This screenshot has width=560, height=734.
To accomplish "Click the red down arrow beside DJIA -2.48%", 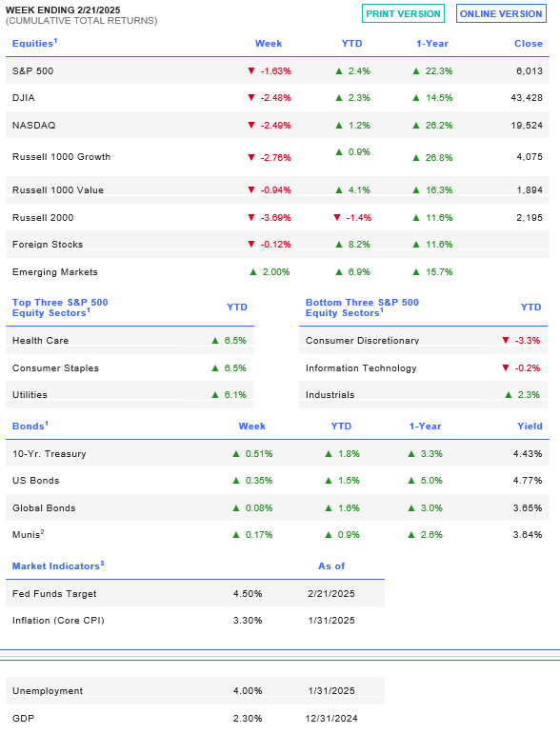I will [x=251, y=97].
